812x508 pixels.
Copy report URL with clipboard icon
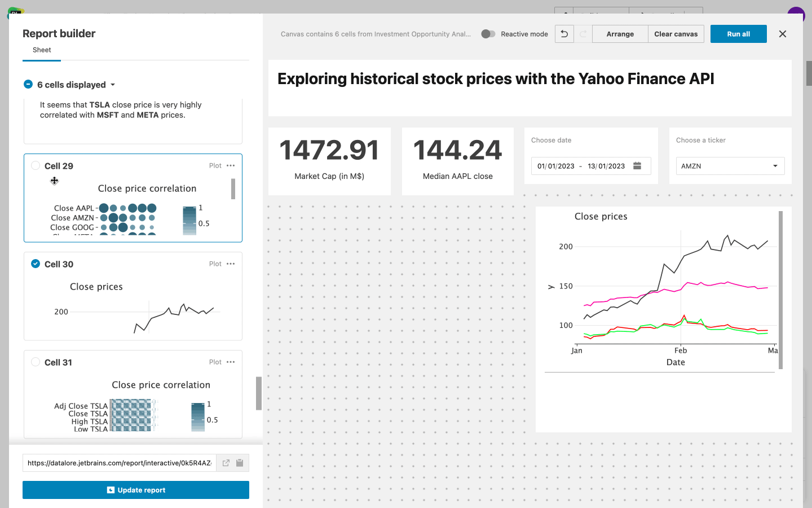click(240, 463)
